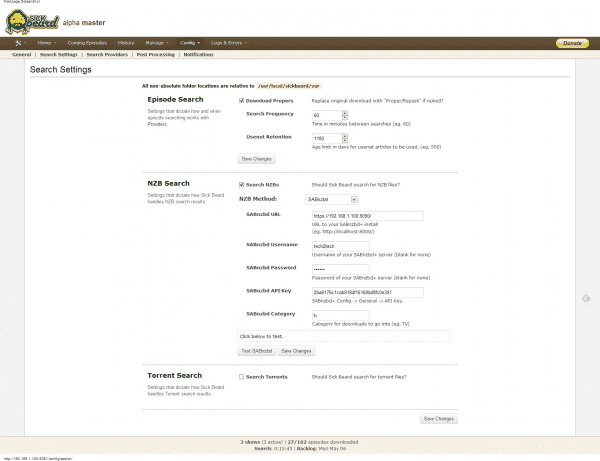Toggle the Search NZBs checkbox
The image size is (600, 461).
click(241, 184)
